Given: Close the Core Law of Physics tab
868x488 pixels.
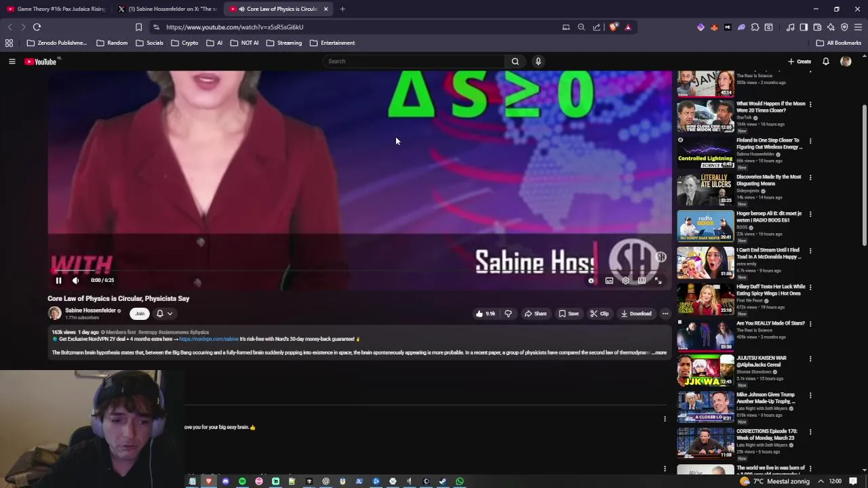Looking at the screenshot, I should coord(325,9).
